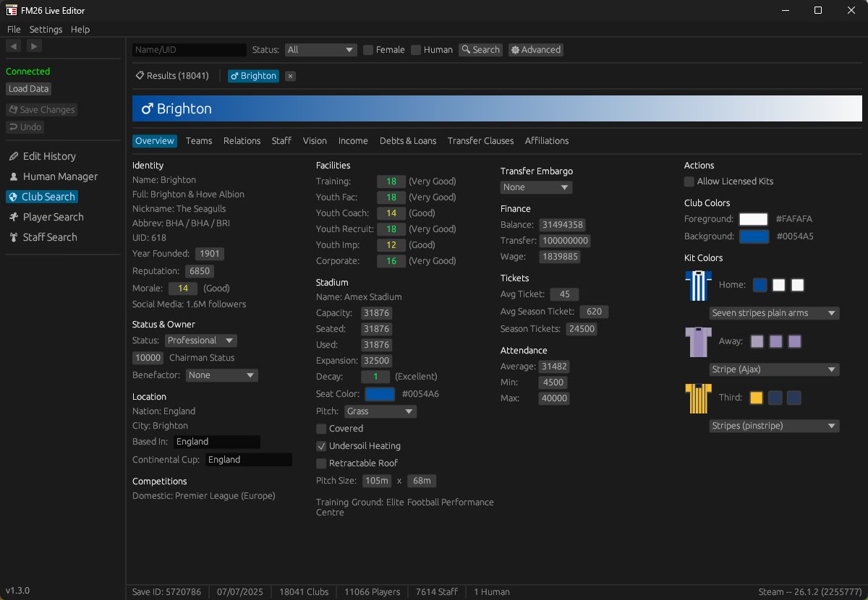Disable Undersoil Heating
The width and height of the screenshot is (868, 600).
[320, 446]
